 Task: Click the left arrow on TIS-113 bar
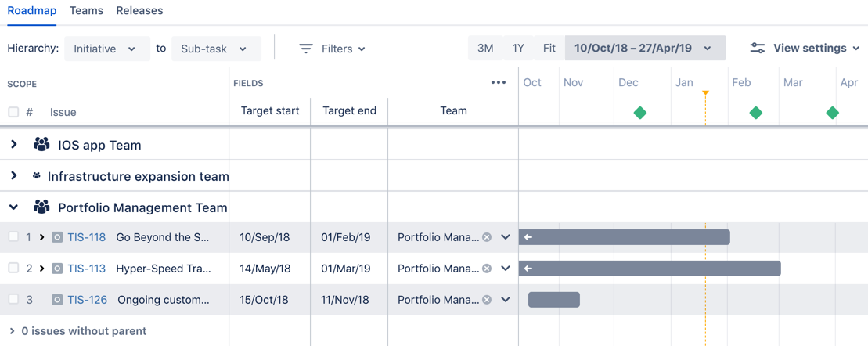pos(528,269)
